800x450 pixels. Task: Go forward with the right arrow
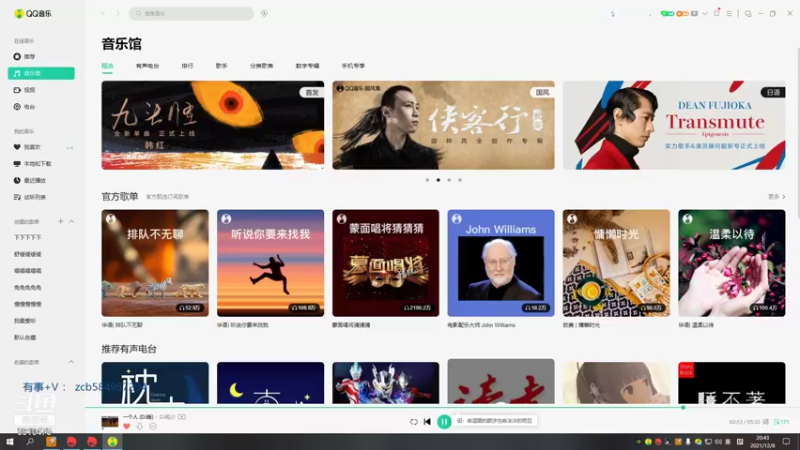(x=117, y=13)
